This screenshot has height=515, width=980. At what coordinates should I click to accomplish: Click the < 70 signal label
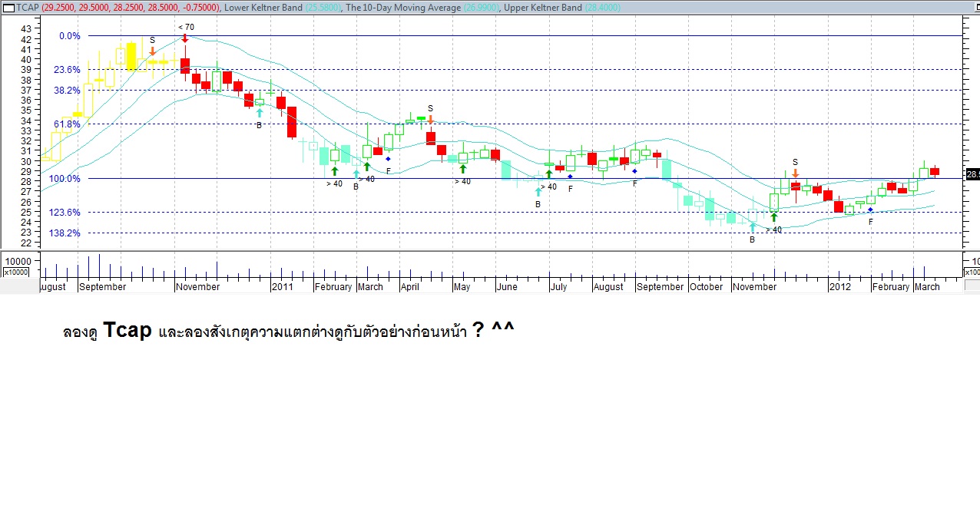click(186, 27)
